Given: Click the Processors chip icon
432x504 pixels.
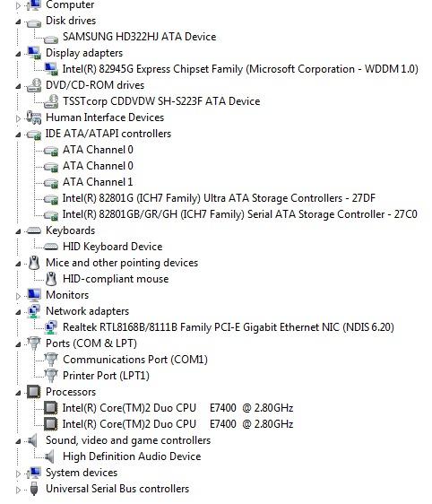Looking at the screenshot, I should 34,392.
